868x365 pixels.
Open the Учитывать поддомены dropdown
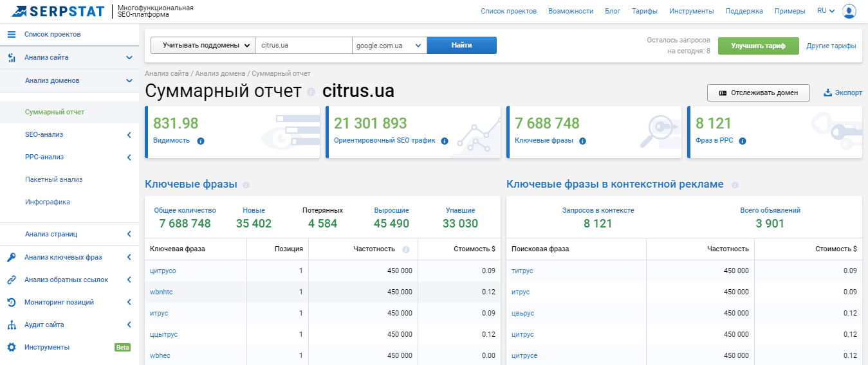203,46
